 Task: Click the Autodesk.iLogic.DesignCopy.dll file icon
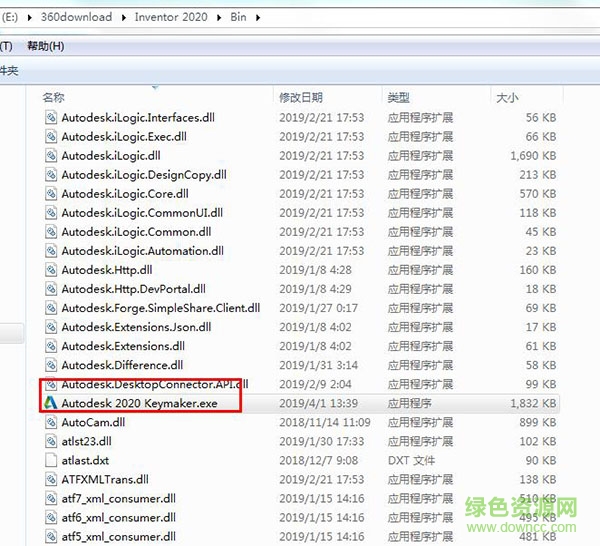[51, 175]
